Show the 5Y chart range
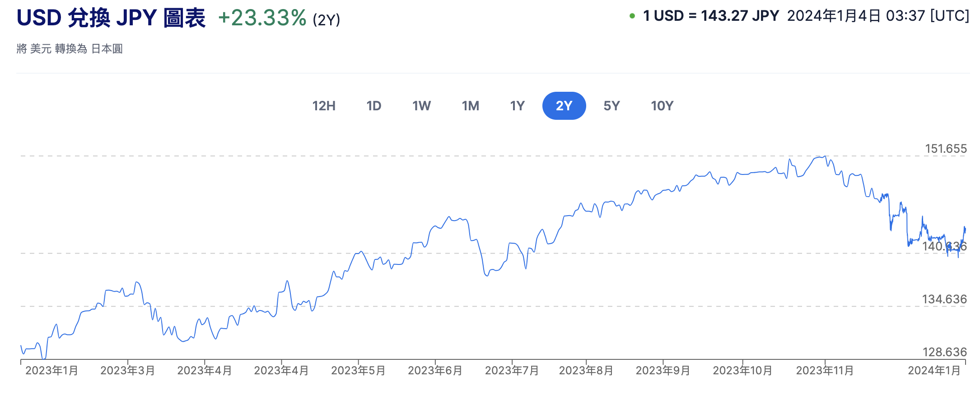The width and height of the screenshot is (980, 396). point(611,106)
